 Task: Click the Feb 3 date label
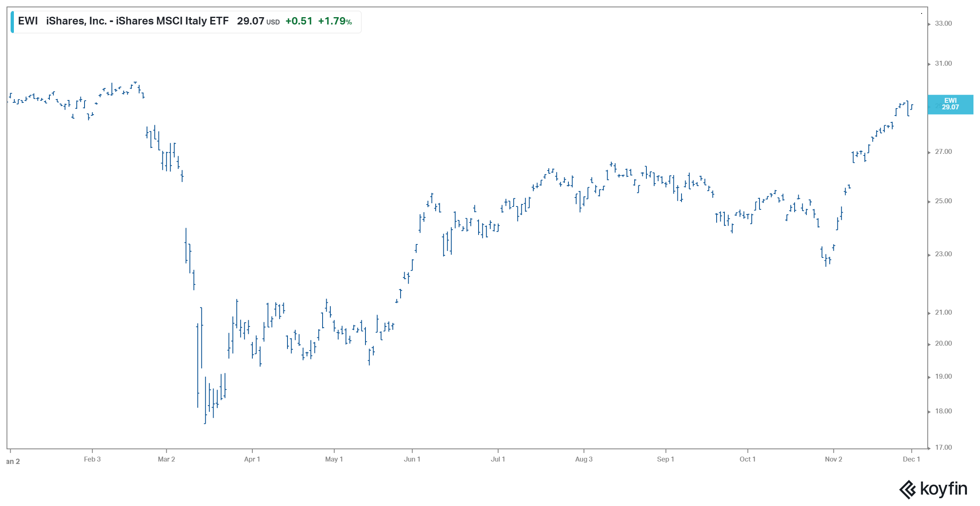coord(92,459)
